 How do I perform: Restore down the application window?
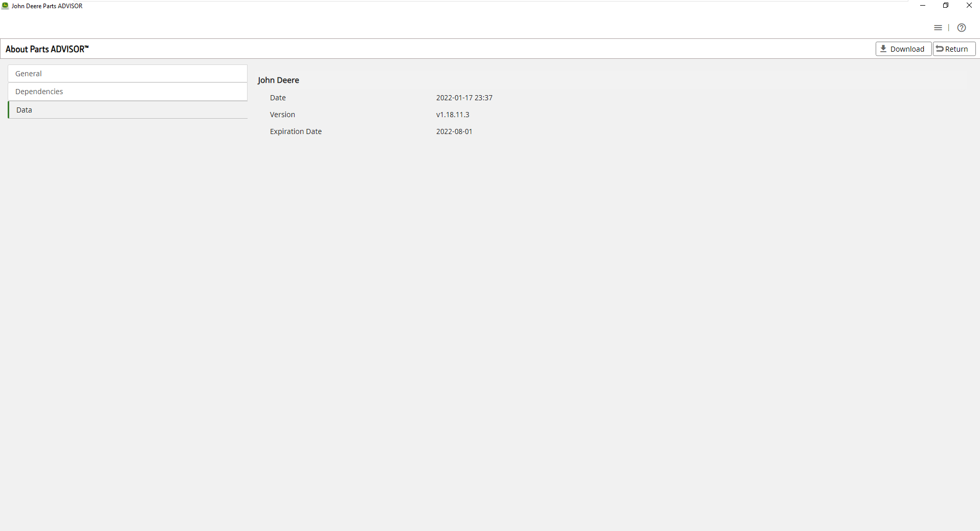point(946,6)
